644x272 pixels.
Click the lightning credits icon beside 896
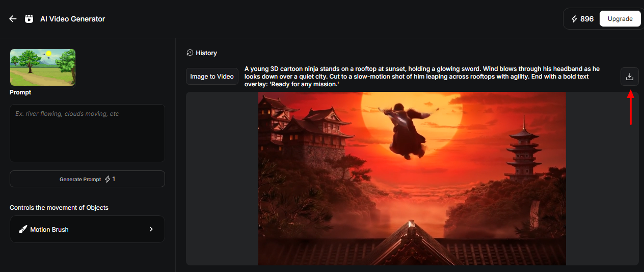(x=574, y=19)
